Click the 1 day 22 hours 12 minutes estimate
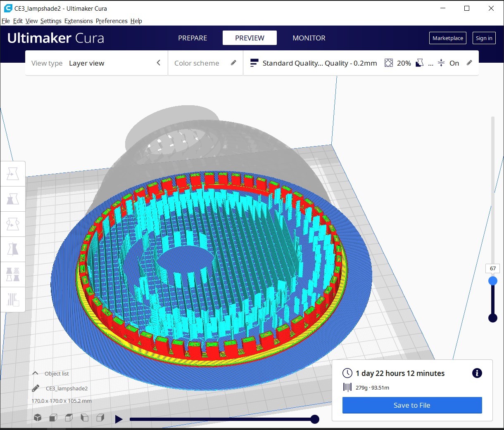The height and width of the screenshot is (430, 504). pyautogui.click(x=400, y=373)
